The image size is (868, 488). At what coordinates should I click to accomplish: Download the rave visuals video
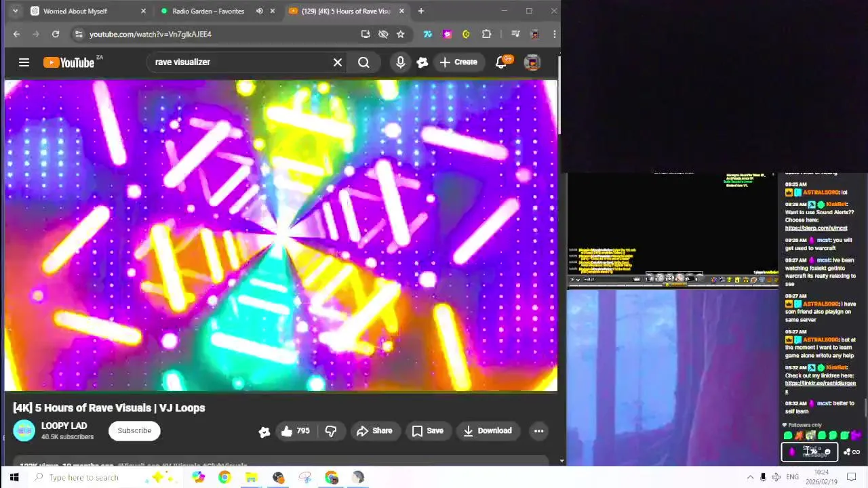(488, 430)
